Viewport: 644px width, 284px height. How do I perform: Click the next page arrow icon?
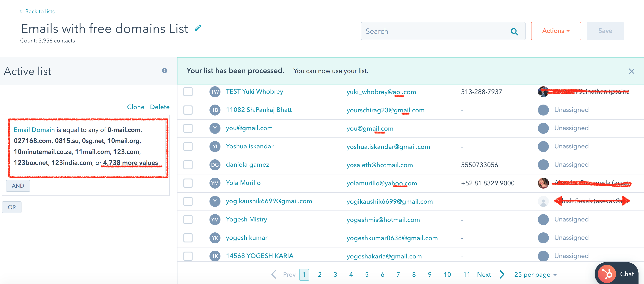tap(502, 274)
